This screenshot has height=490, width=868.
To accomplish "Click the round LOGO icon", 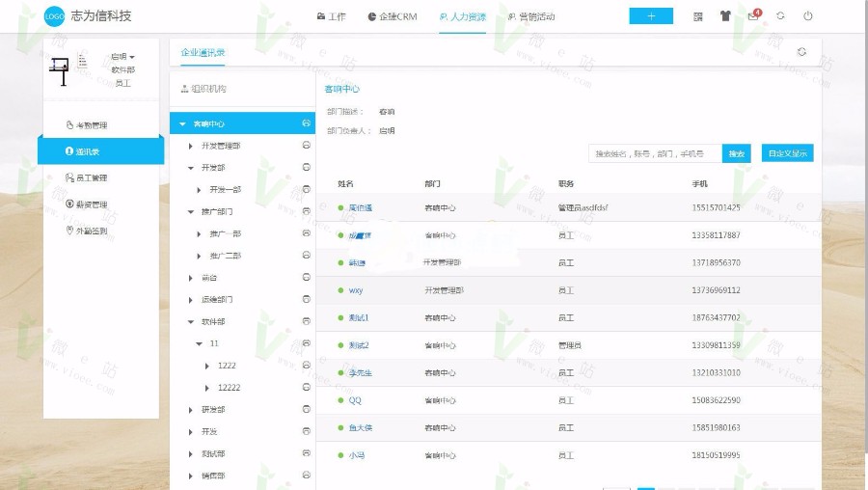I will point(54,16).
